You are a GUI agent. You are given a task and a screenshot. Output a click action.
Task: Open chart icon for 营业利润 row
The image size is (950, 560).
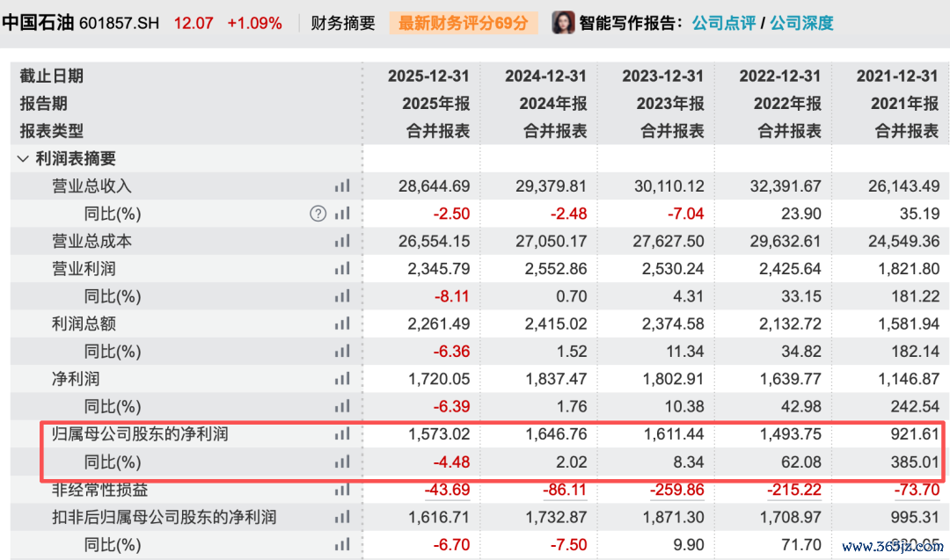tap(342, 268)
